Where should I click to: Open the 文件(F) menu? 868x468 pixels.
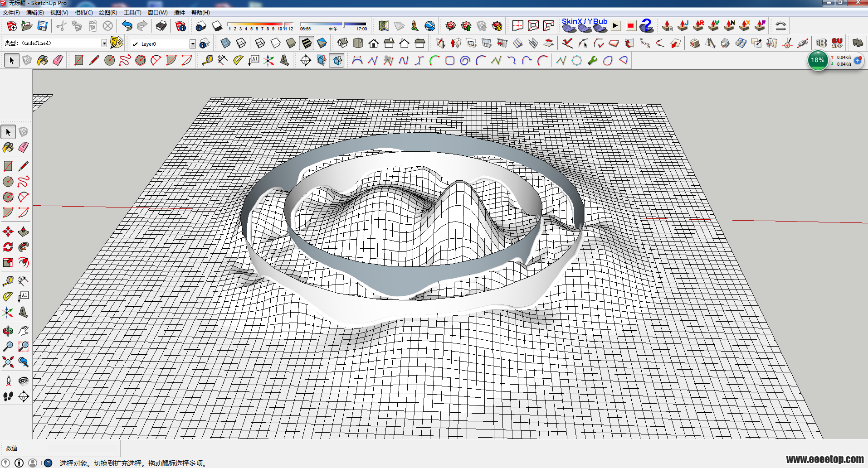pyautogui.click(x=11, y=13)
